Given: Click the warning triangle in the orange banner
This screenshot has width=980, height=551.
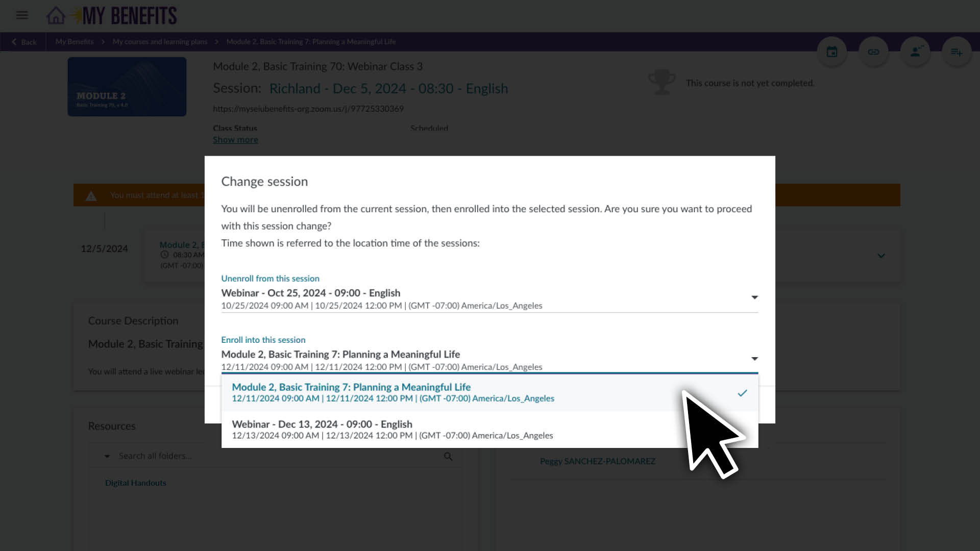Looking at the screenshot, I should point(91,195).
